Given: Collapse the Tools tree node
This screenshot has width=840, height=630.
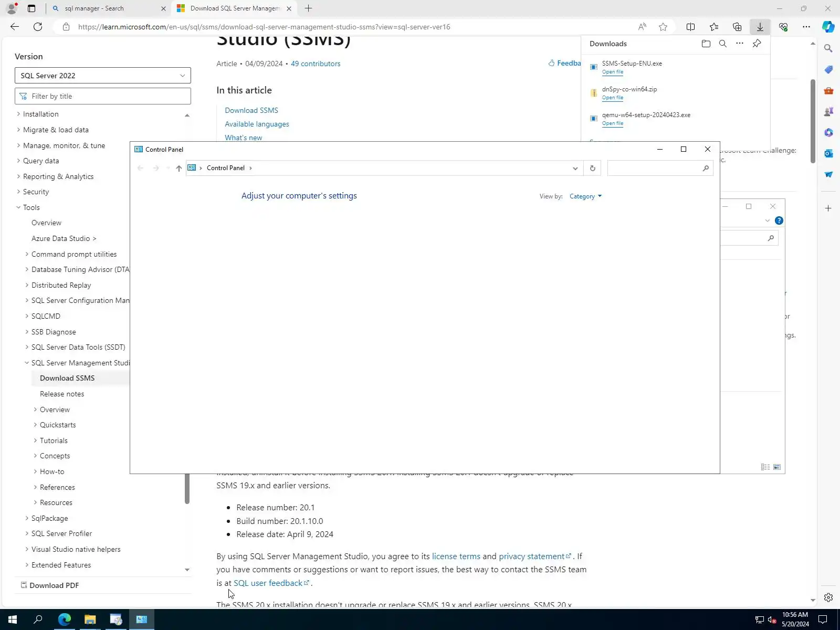Looking at the screenshot, I should click(x=18, y=207).
